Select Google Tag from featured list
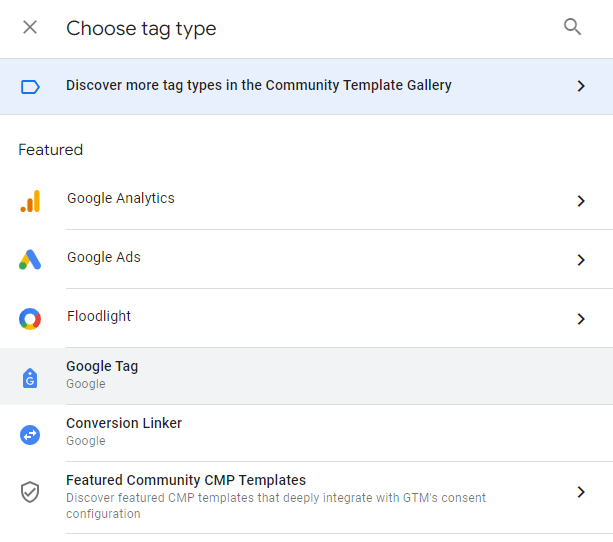 point(102,367)
